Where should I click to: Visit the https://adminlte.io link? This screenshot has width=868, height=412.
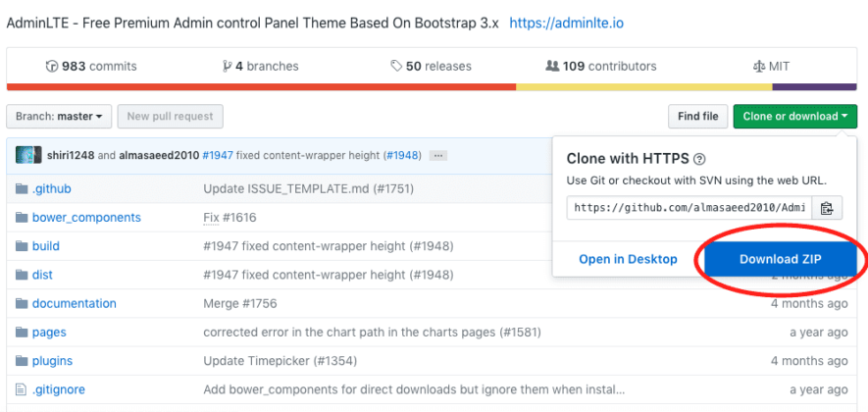[x=565, y=21]
